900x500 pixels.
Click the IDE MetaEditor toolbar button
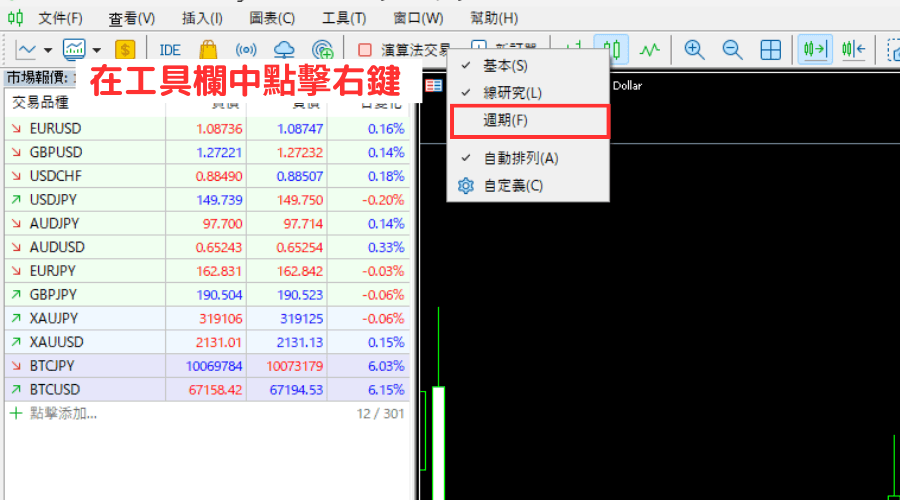point(170,49)
